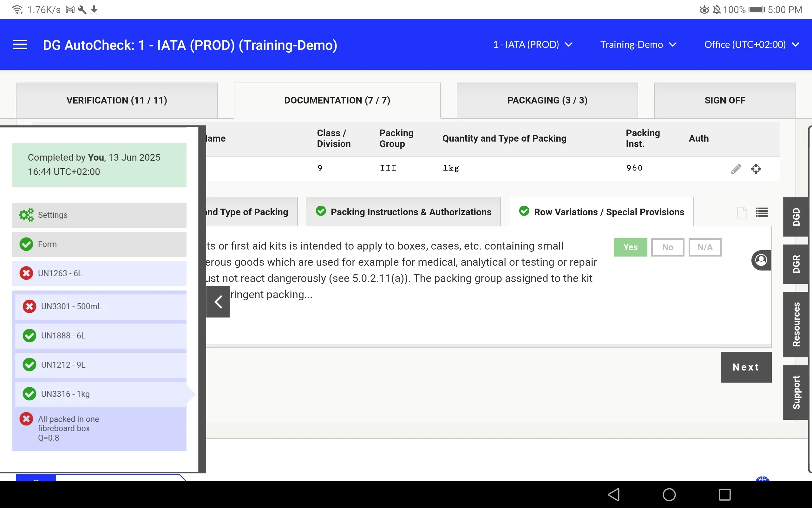The width and height of the screenshot is (812, 508).
Task: Click the pencil edit icon in the 960 row
Action: click(736, 169)
